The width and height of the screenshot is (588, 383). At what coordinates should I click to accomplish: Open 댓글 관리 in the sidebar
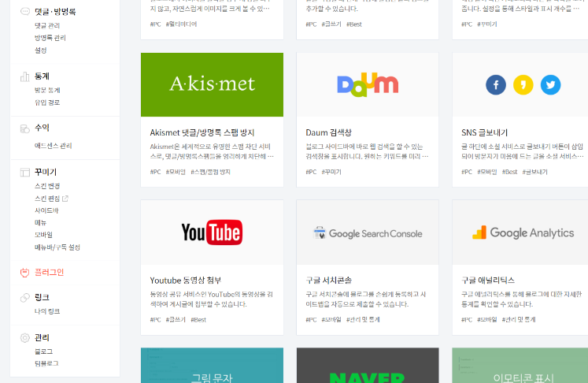coord(47,25)
